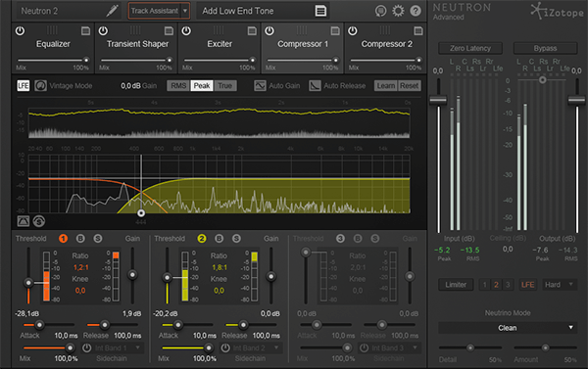The height and width of the screenshot is (369, 588).
Task: Open the Equalizer module preset icon
Action: (85, 30)
